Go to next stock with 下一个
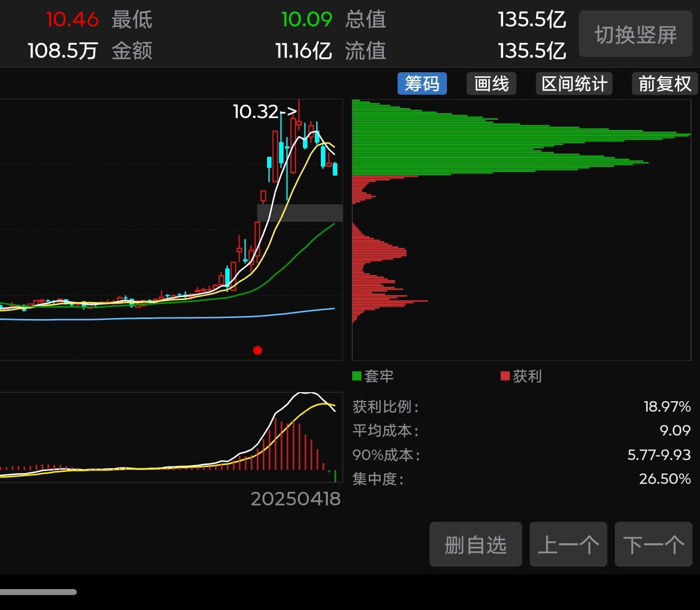 click(653, 544)
